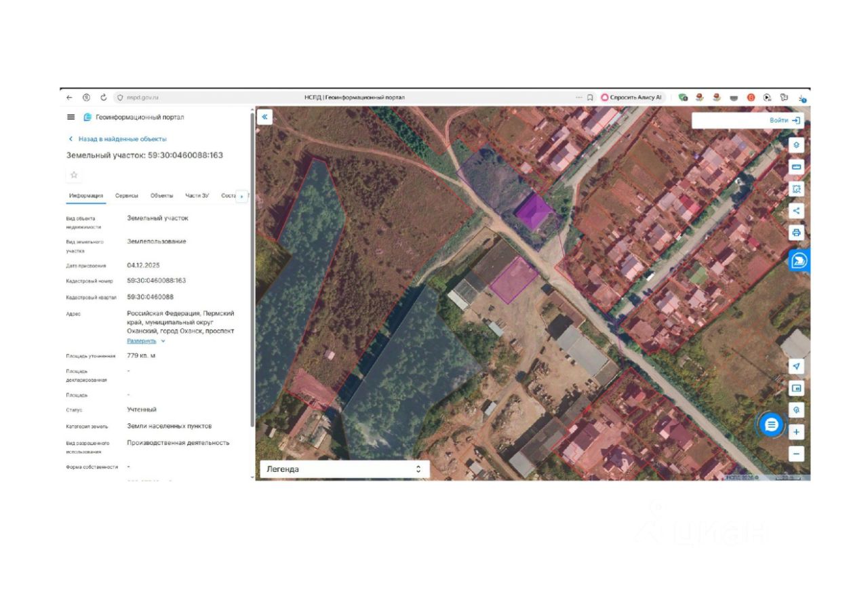Click the upper purple highlighted building on the map
The height and width of the screenshot is (613, 868).
pyautogui.click(x=535, y=212)
